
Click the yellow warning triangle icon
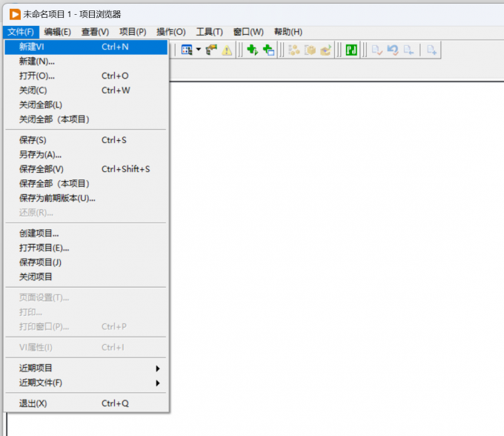point(227,50)
